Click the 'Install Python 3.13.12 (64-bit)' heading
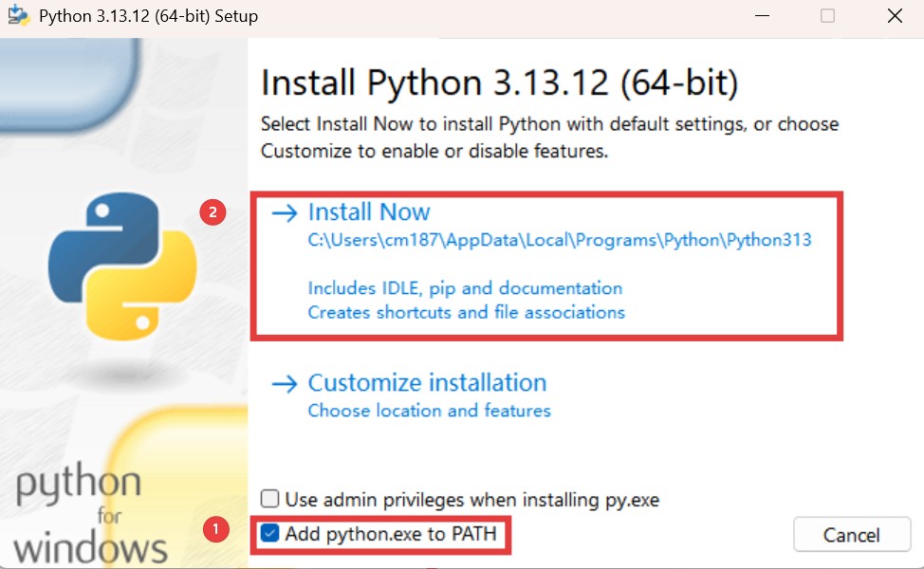The image size is (924, 569). coord(499,83)
